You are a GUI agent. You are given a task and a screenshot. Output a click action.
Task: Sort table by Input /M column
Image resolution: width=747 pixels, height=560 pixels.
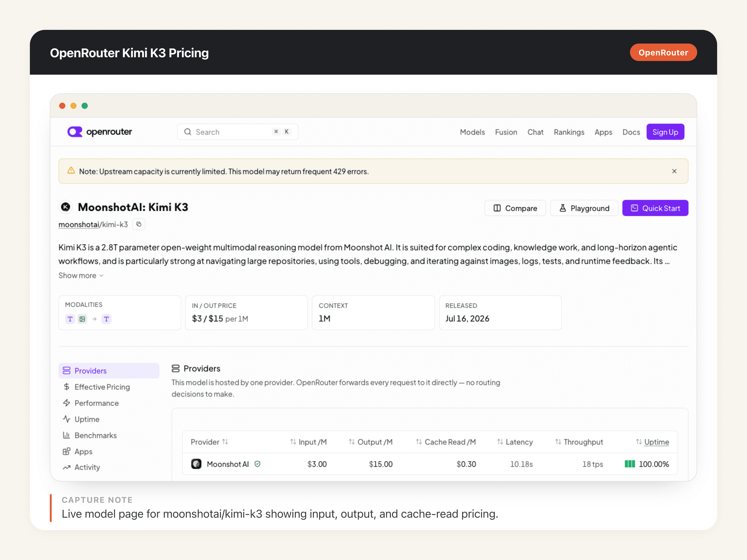coord(308,442)
